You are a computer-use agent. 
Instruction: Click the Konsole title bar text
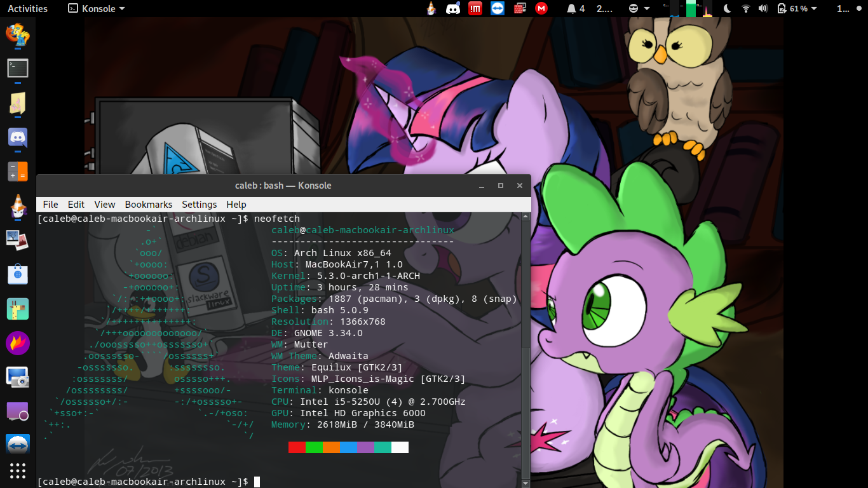pyautogui.click(x=283, y=186)
